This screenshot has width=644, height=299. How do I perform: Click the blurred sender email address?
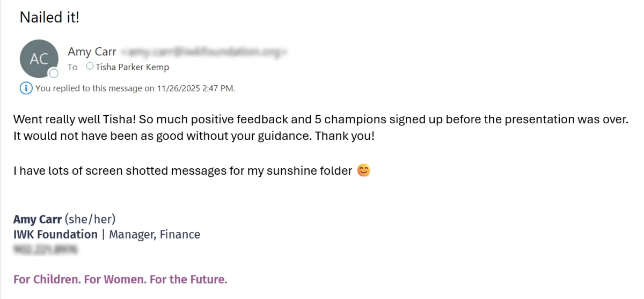click(204, 52)
